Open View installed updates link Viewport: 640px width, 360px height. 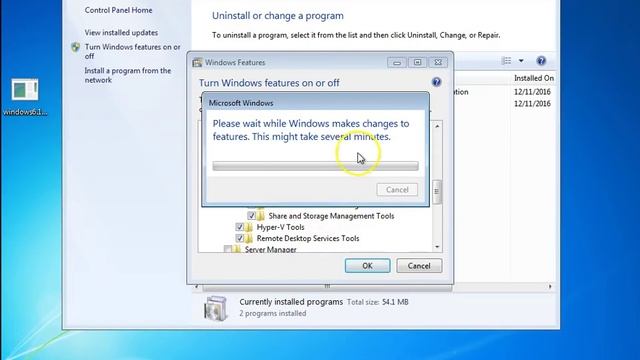pos(121,33)
